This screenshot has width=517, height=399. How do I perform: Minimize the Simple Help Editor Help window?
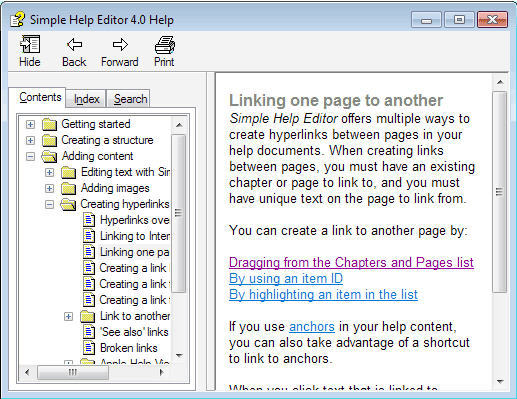click(x=426, y=20)
